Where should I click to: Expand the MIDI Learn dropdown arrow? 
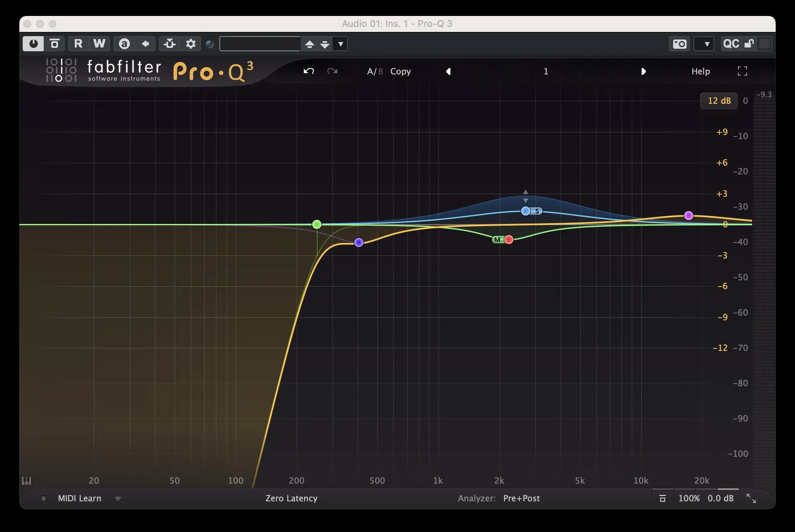tap(118, 499)
